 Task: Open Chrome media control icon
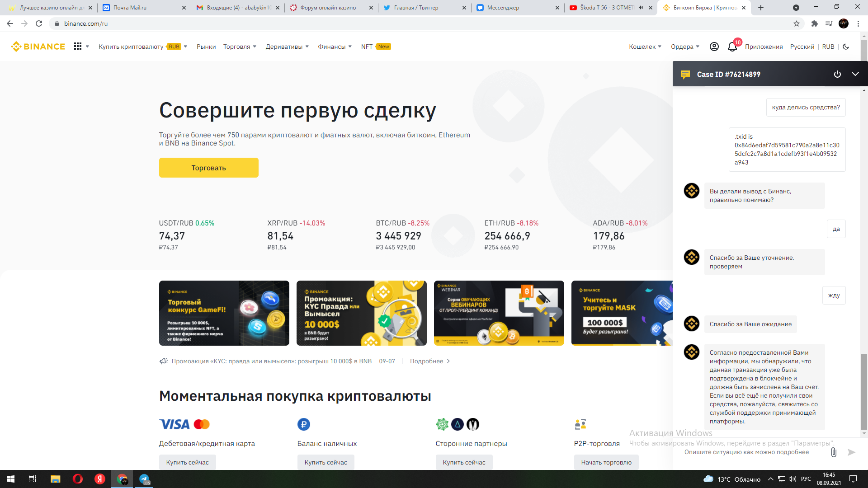(829, 23)
